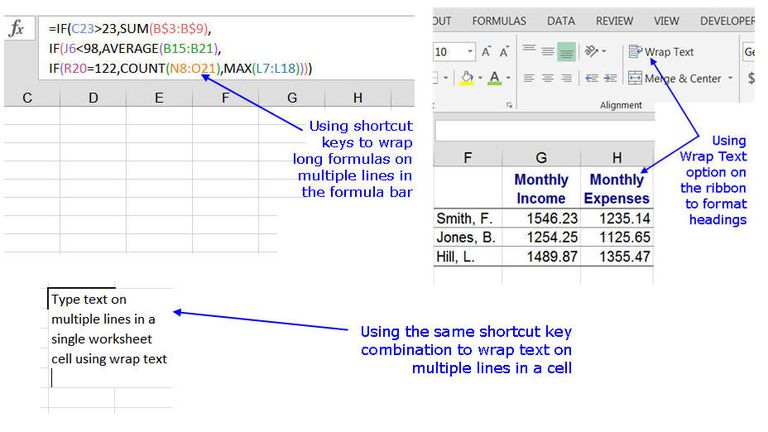Screen dimensions: 768x432
Task: Center text horizontally in the ribbon
Action: point(548,78)
